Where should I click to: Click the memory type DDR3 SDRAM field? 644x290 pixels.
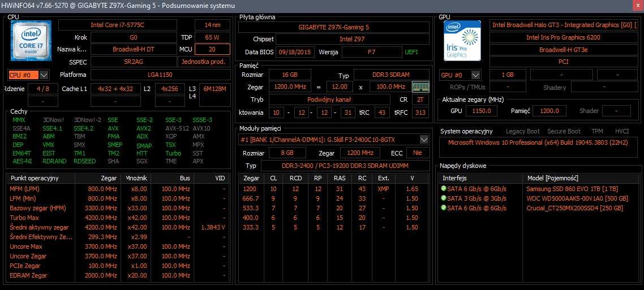coord(391,75)
